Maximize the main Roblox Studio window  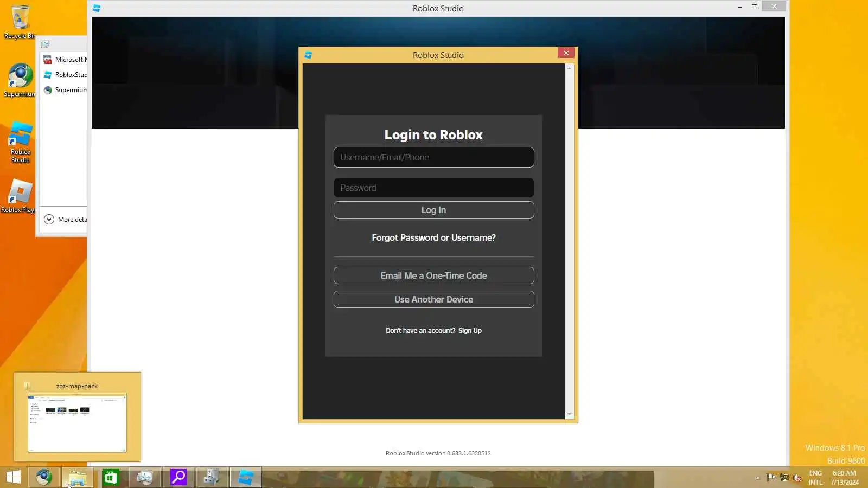pyautogui.click(x=754, y=7)
